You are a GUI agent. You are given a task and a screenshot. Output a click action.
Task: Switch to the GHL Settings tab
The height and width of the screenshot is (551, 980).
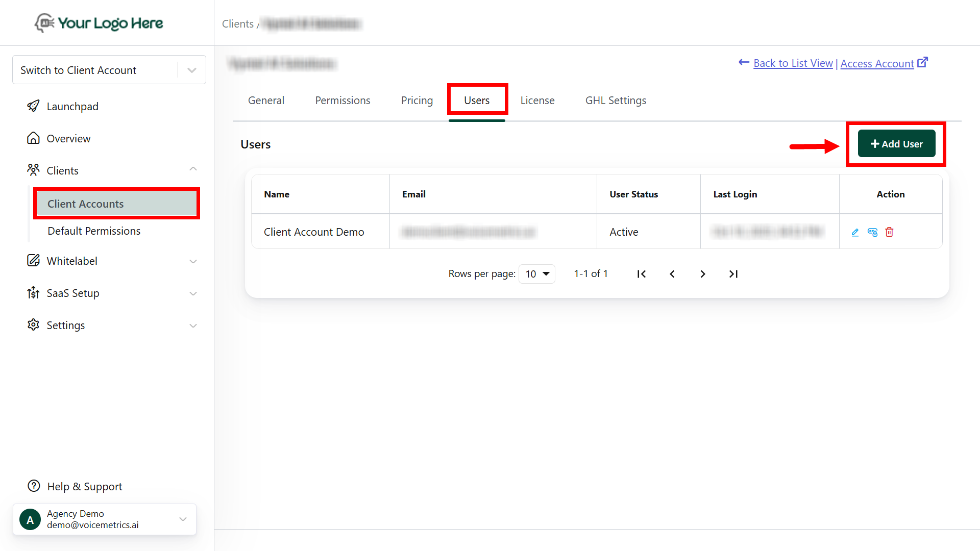616,101
